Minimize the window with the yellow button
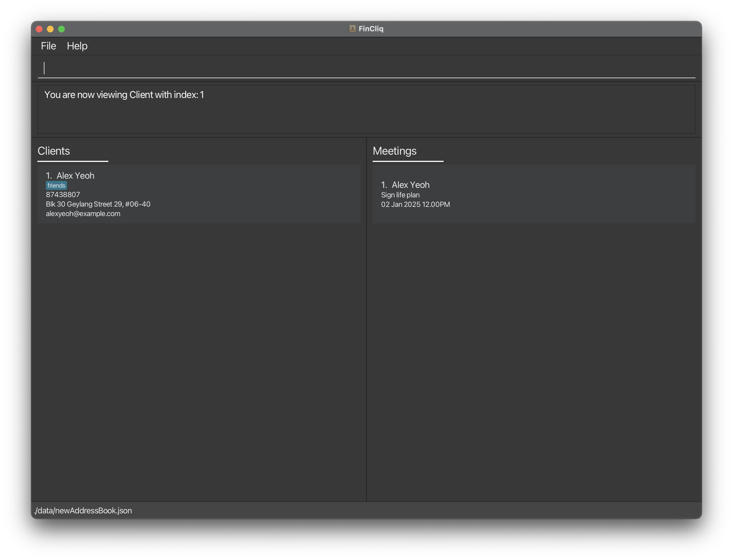The height and width of the screenshot is (560, 733). point(50,29)
